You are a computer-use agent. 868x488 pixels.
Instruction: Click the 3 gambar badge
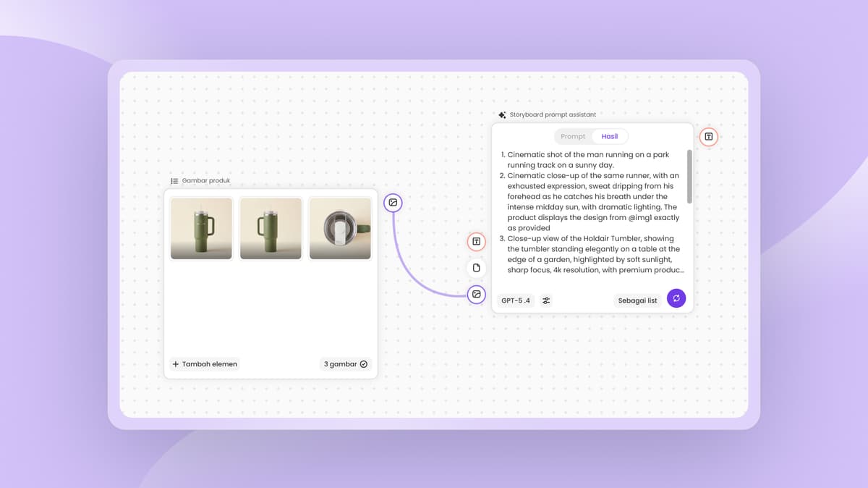[x=346, y=364]
